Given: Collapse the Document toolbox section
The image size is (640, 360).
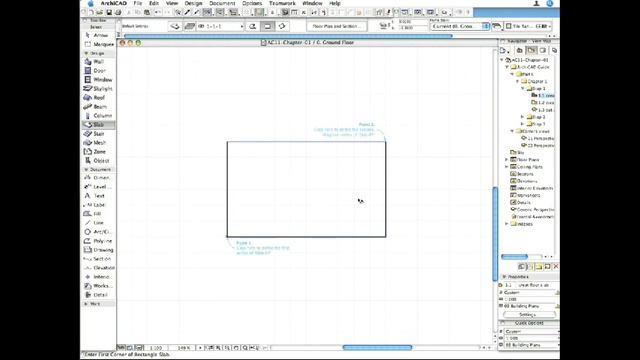Looking at the screenshot, I should pyautogui.click(x=86, y=169).
